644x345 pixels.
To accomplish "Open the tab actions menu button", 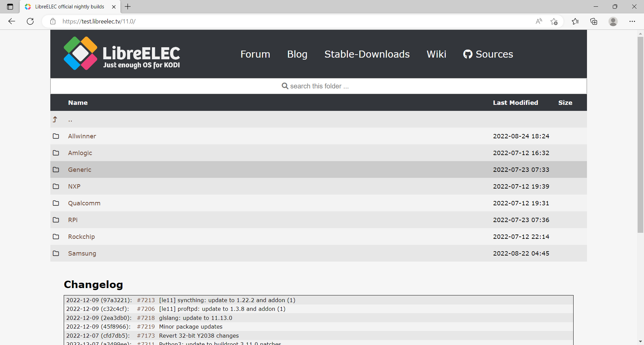I will click(x=10, y=7).
